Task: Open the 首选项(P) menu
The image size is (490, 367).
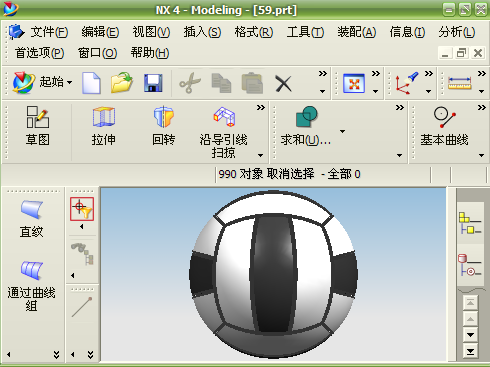Action: click(39, 53)
